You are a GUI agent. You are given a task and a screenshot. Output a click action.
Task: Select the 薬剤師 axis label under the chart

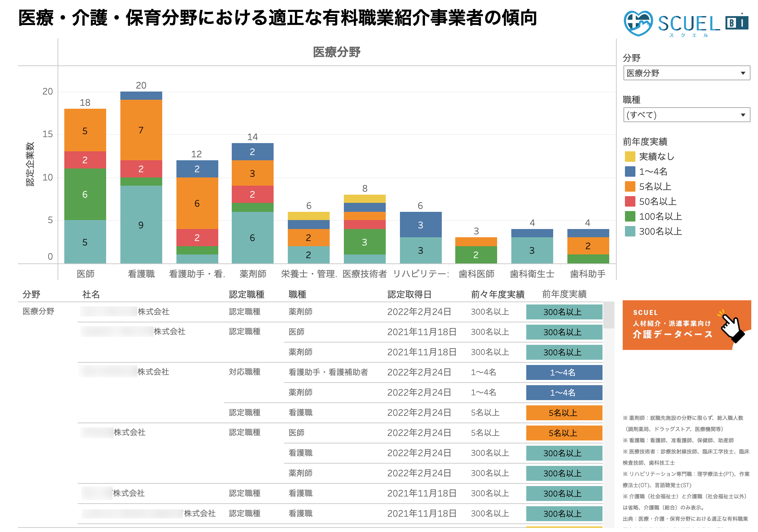pos(253,274)
